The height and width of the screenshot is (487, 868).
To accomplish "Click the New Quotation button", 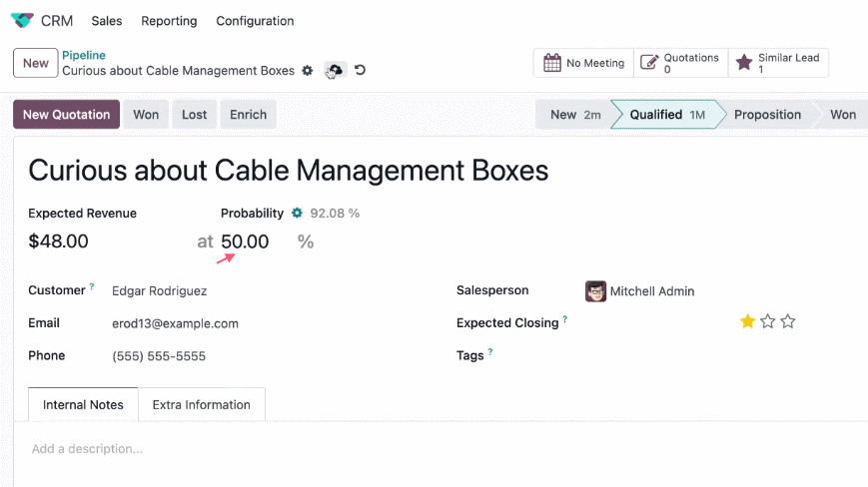I will click(x=67, y=115).
